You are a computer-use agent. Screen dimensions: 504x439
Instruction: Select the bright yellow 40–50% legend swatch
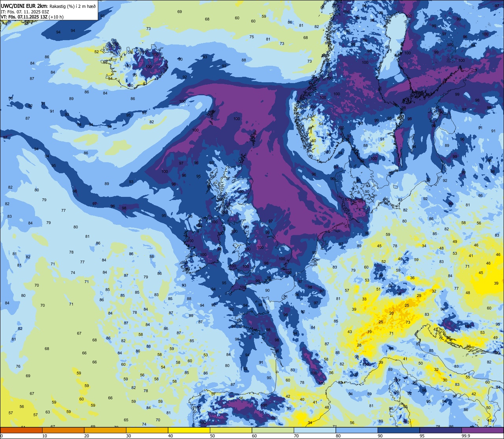189,430
